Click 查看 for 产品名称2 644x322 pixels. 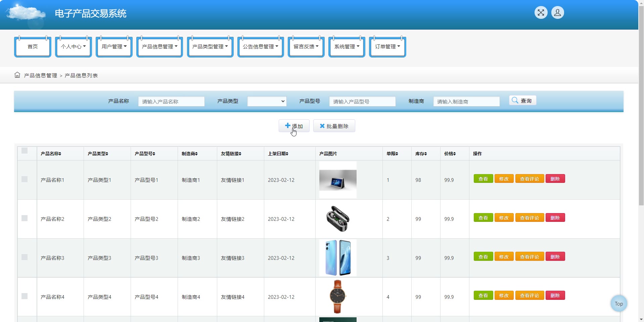[483, 218]
